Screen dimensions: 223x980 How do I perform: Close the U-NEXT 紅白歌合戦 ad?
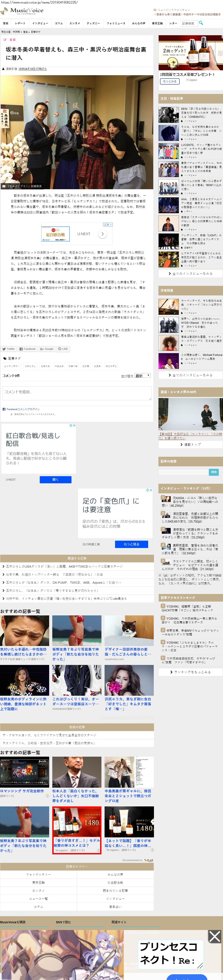(x=74, y=425)
